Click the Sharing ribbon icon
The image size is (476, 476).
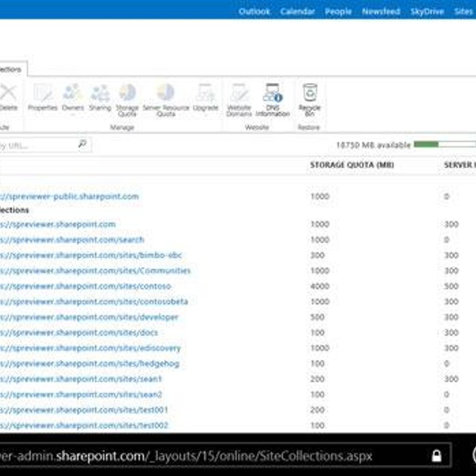pyautogui.click(x=100, y=93)
